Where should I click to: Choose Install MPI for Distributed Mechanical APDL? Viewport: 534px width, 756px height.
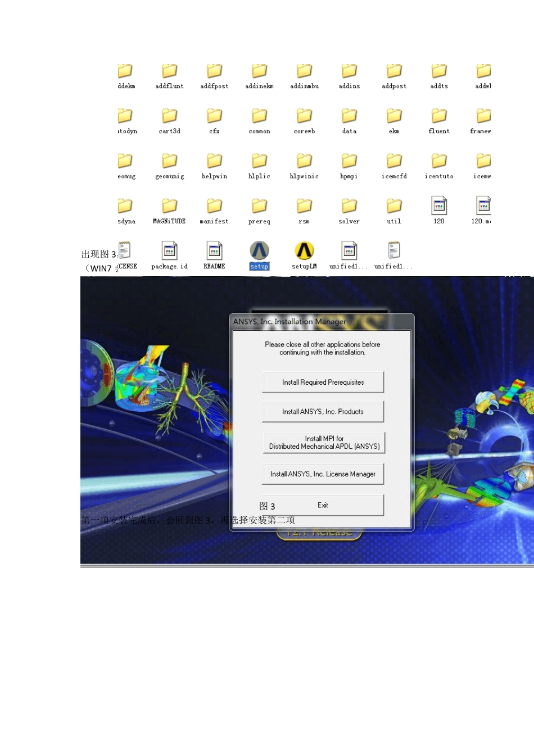point(324,443)
